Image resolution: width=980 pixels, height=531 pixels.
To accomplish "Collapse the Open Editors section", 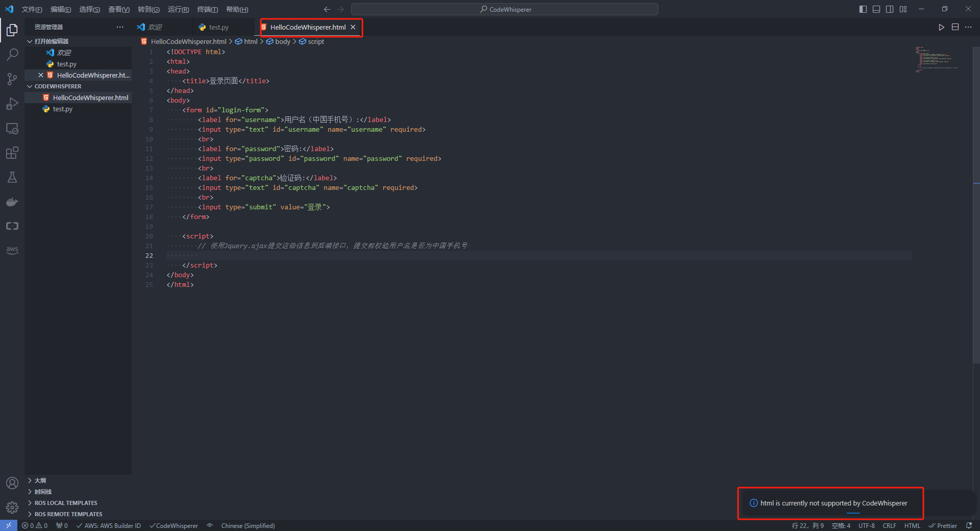I will 78,41.
